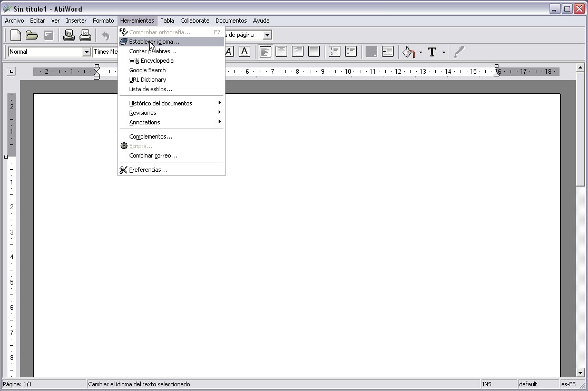Click the underlined A icon
Image resolution: width=588 pixels, height=391 pixels.
tap(244, 52)
